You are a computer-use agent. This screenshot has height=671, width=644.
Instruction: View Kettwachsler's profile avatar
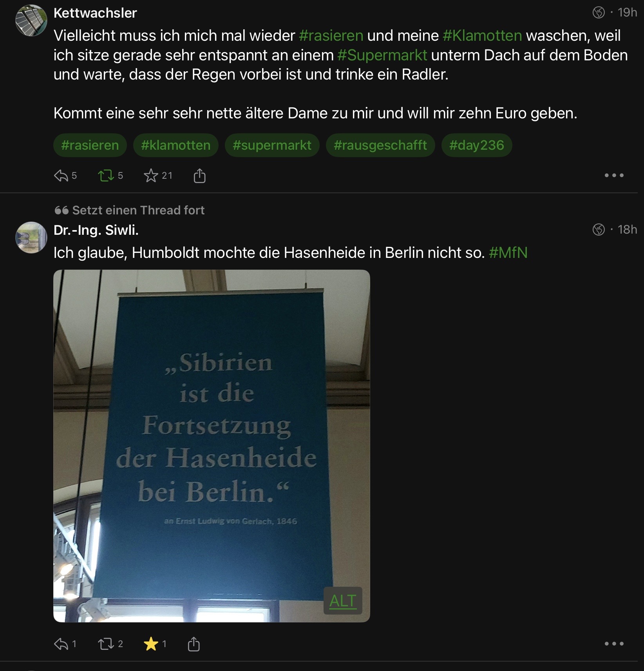(x=31, y=20)
